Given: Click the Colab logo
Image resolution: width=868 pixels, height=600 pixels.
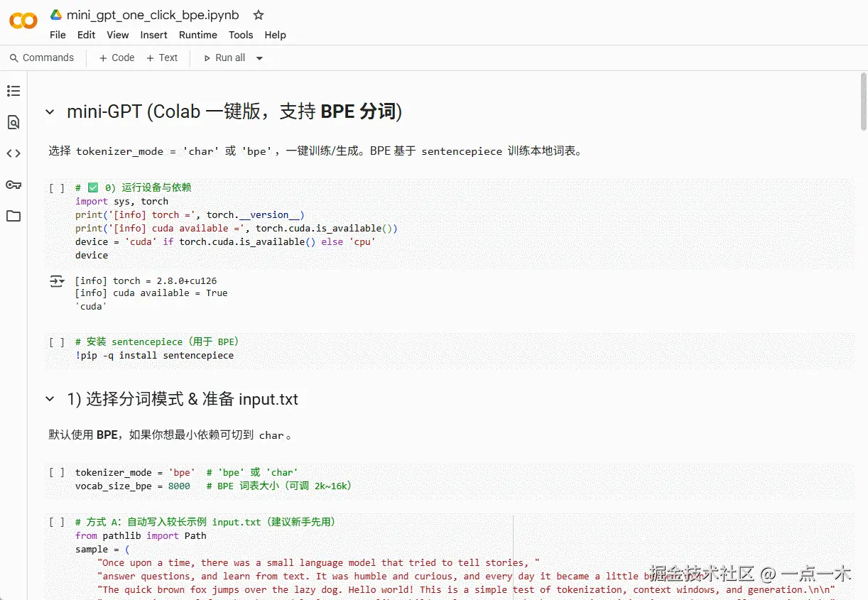Looking at the screenshot, I should [x=22, y=21].
